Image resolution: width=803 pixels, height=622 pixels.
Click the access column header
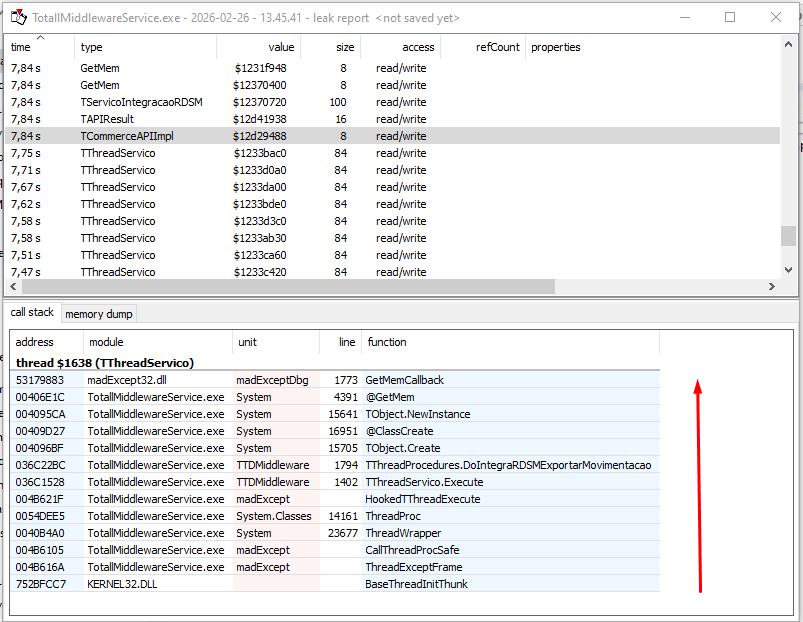(400, 47)
